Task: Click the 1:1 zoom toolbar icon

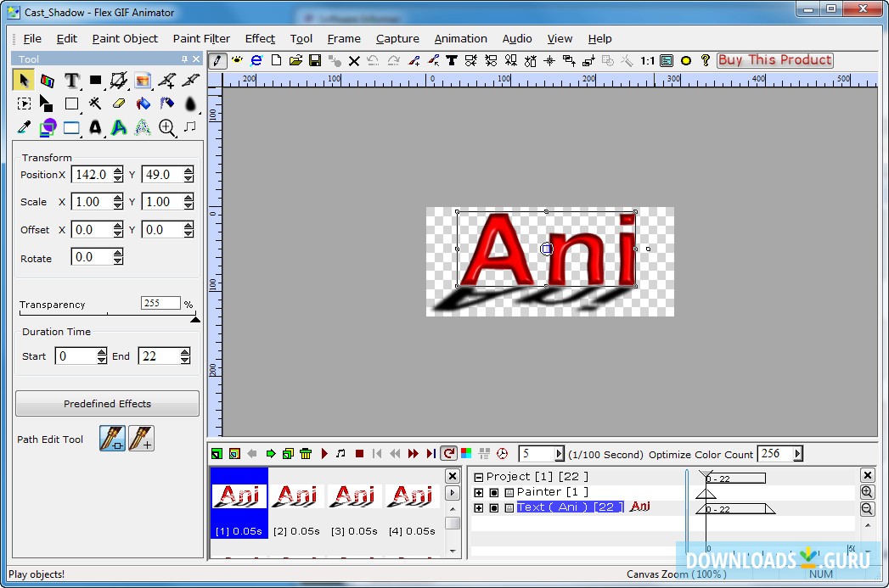Action: pos(647,60)
